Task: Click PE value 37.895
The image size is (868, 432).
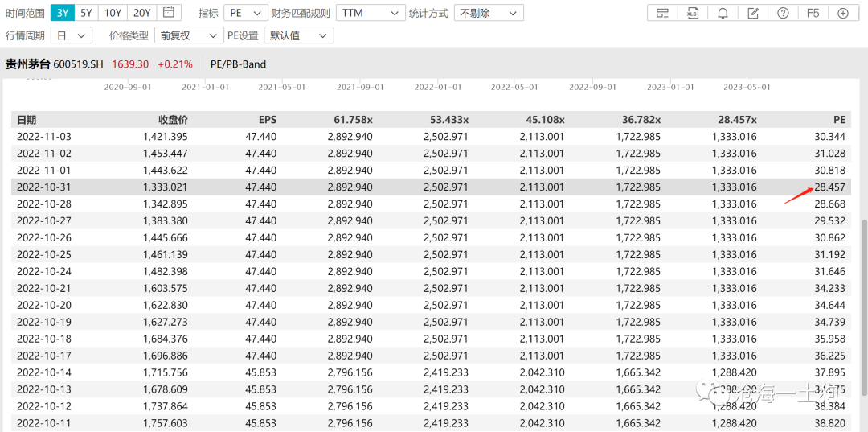Action: tap(829, 372)
